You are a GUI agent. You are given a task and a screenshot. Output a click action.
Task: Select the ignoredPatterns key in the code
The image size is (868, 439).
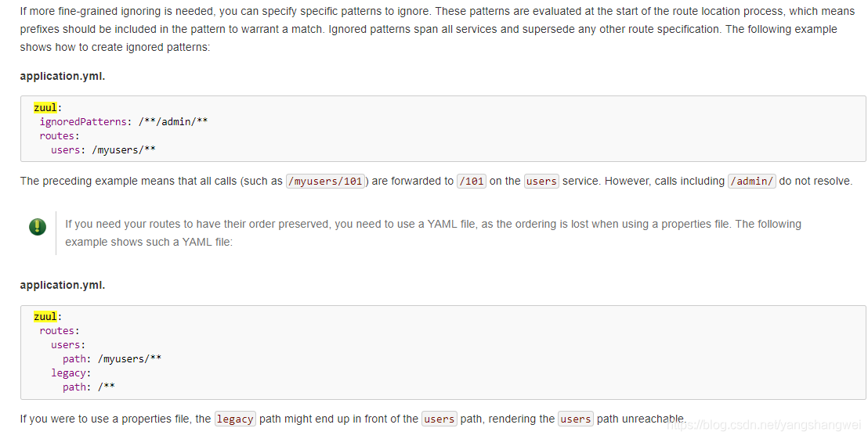(83, 121)
